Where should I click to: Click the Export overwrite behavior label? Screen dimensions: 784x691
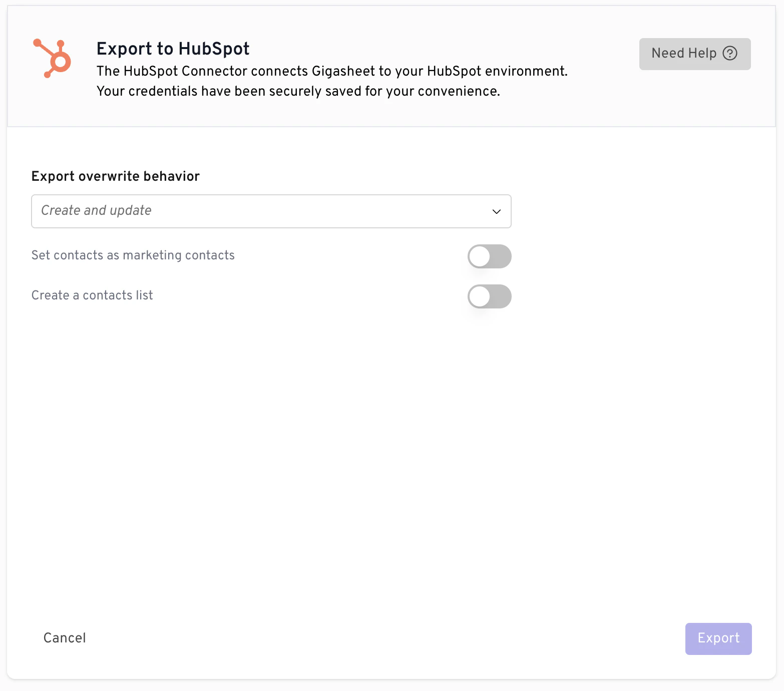115,176
